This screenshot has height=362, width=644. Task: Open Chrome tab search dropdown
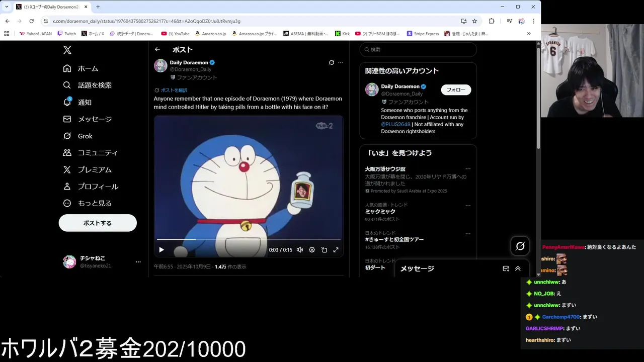click(7, 7)
